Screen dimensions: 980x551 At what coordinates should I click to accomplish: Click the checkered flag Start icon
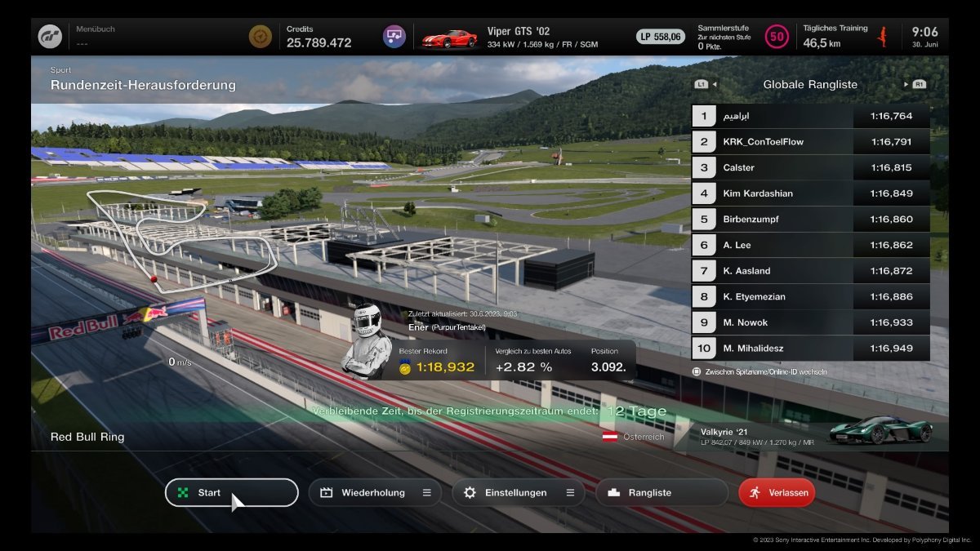[x=183, y=493]
